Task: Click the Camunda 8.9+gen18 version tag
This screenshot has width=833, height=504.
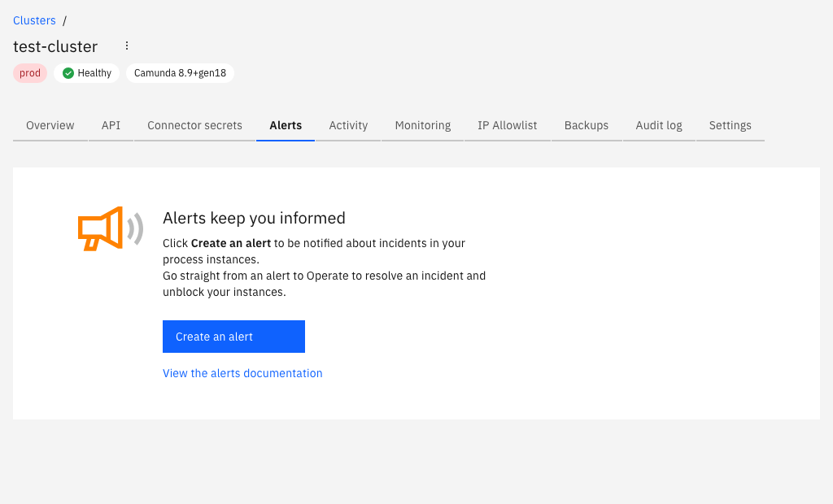Action: (x=180, y=73)
